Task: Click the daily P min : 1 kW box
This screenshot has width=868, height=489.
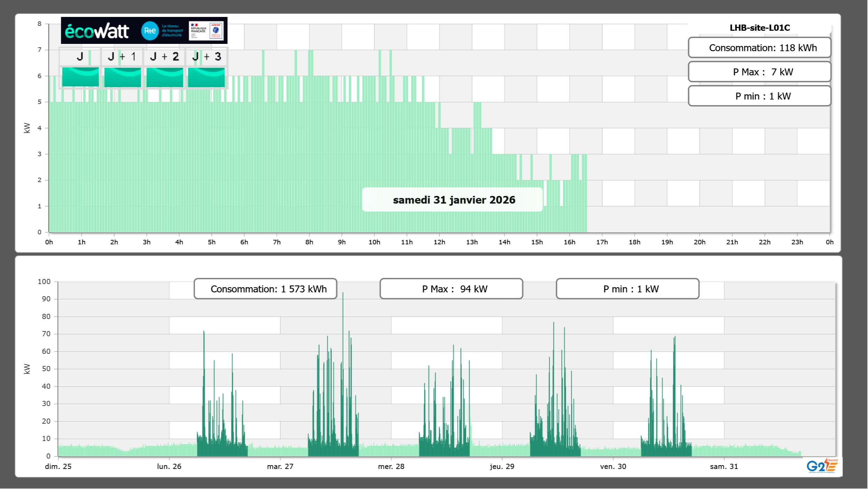Action: point(759,96)
